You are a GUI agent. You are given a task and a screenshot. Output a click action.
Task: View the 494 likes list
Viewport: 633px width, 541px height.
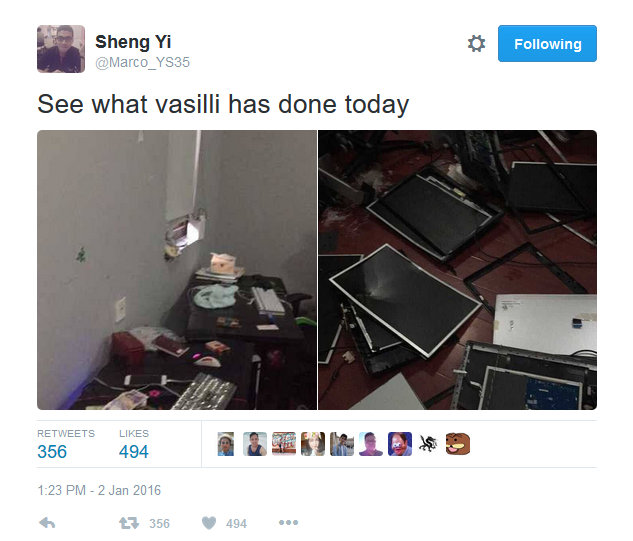134,444
